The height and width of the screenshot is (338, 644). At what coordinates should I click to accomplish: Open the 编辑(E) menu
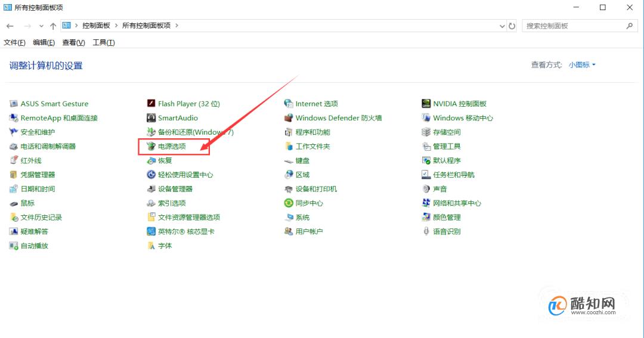coord(44,43)
